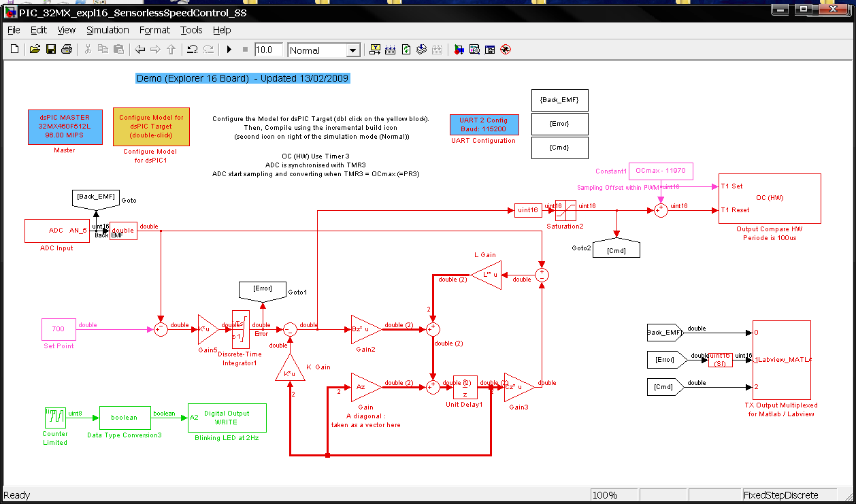Screen dimensions: 856x504
Task: Select the OCmax - 11970 constant block
Action: [659, 171]
